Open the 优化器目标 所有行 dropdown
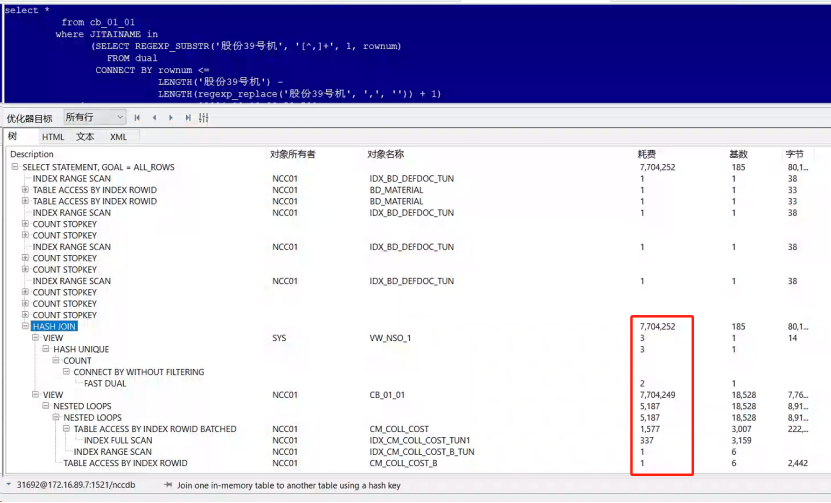This screenshot has width=831, height=503. tap(95, 117)
